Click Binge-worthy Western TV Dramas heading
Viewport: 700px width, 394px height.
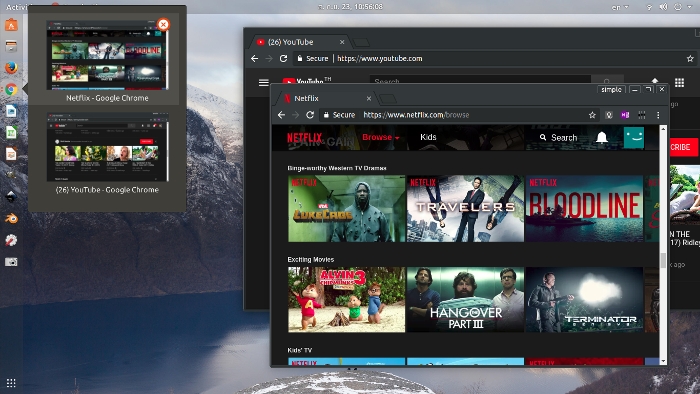(x=337, y=168)
